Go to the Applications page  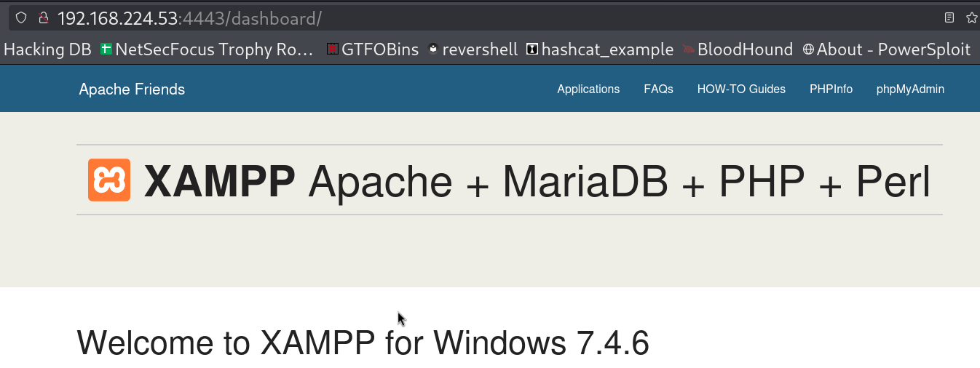pyautogui.click(x=588, y=89)
